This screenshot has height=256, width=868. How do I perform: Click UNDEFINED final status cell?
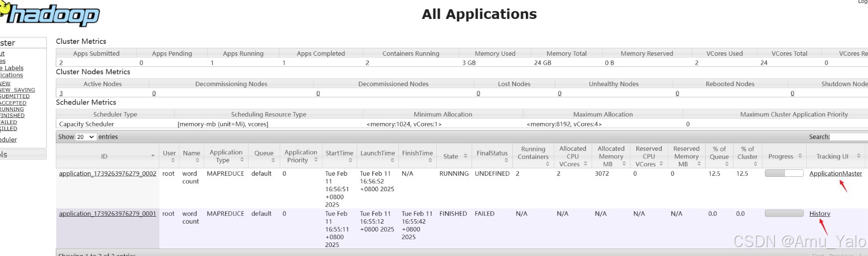pos(492,173)
